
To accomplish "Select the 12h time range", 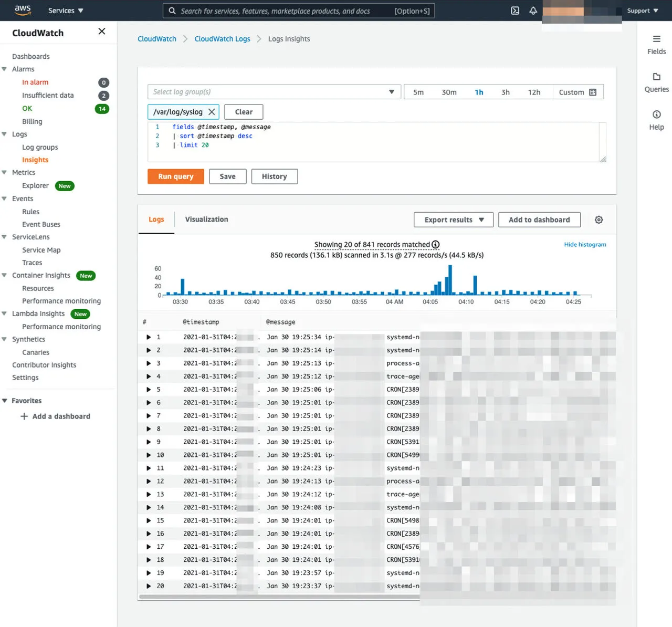I will pos(534,92).
